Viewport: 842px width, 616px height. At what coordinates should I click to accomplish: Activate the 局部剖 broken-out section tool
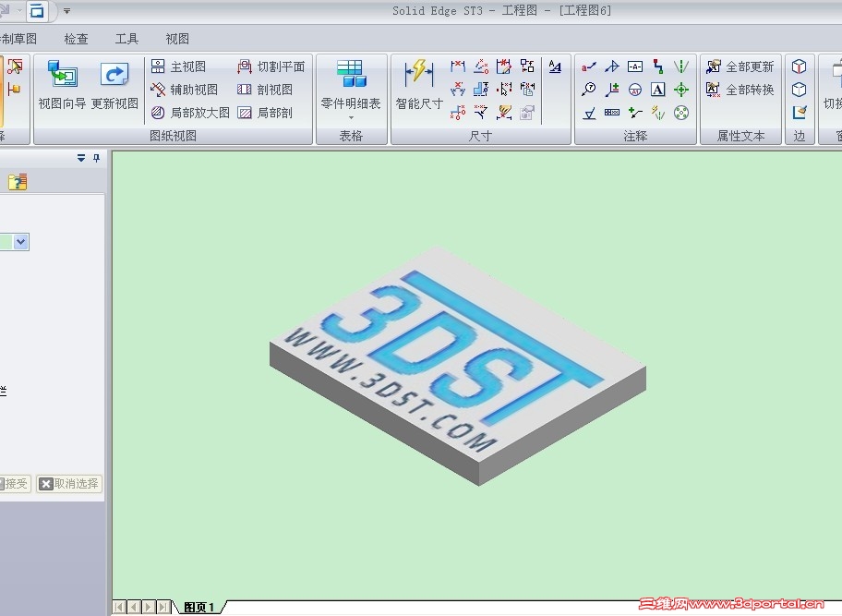pos(265,113)
